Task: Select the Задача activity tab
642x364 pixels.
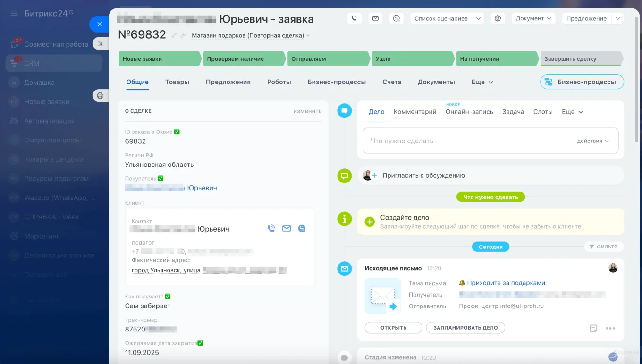Action: point(513,112)
